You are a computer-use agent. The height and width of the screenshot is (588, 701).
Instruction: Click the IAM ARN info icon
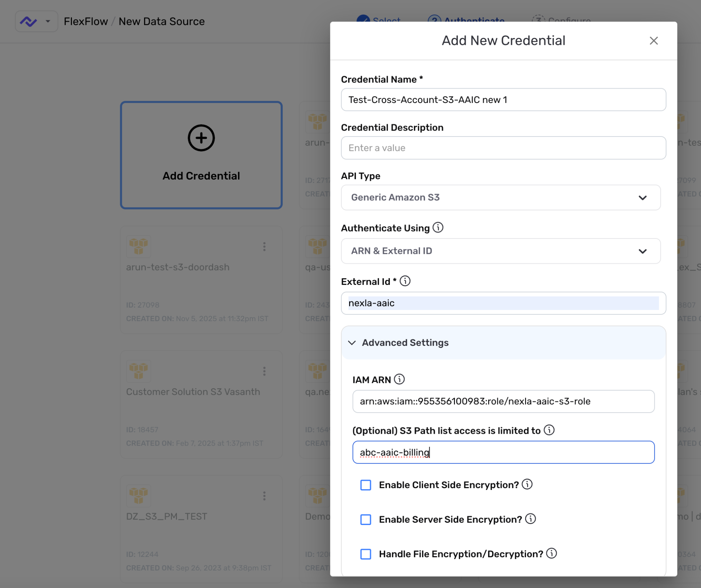tap(399, 379)
